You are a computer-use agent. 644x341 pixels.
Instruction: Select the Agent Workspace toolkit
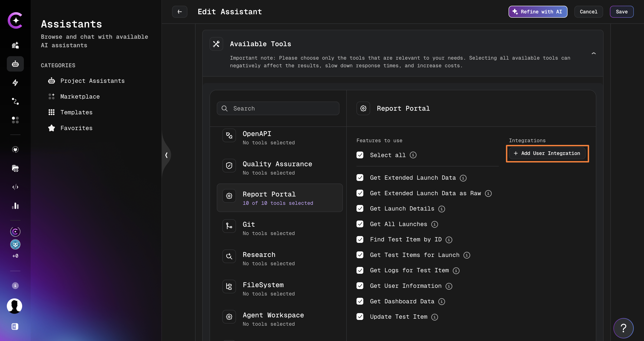pyautogui.click(x=279, y=319)
